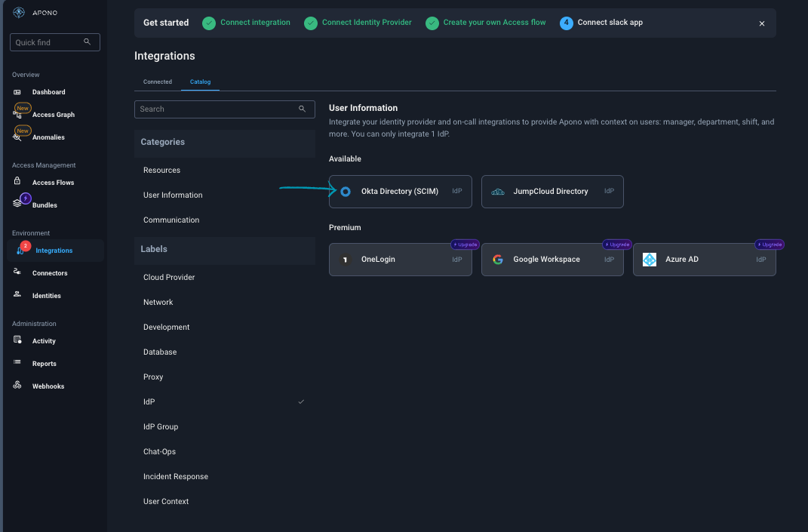Screen dimensions: 808x532
Task: Choose Okta Directory (SCIM) integration
Action: (x=400, y=192)
